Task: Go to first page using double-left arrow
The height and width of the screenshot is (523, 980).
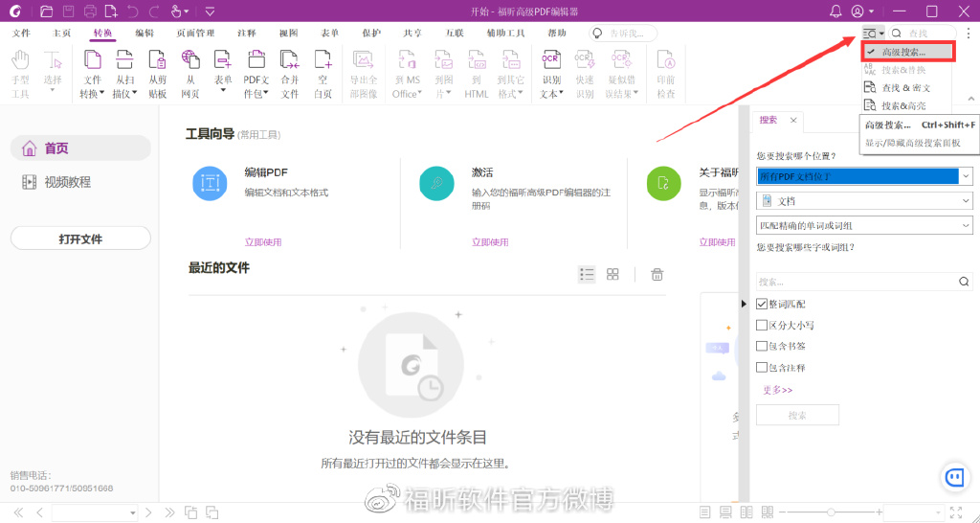Action: coord(18,512)
